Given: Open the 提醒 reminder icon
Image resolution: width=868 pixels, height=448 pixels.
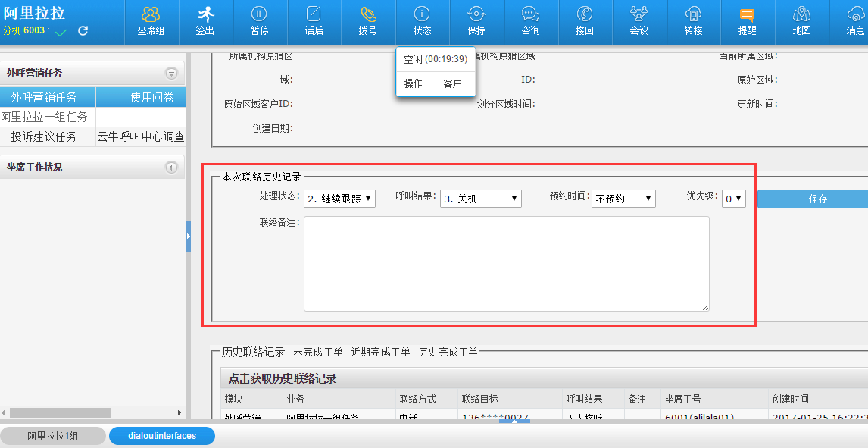Looking at the screenshot, I should 747,21.
